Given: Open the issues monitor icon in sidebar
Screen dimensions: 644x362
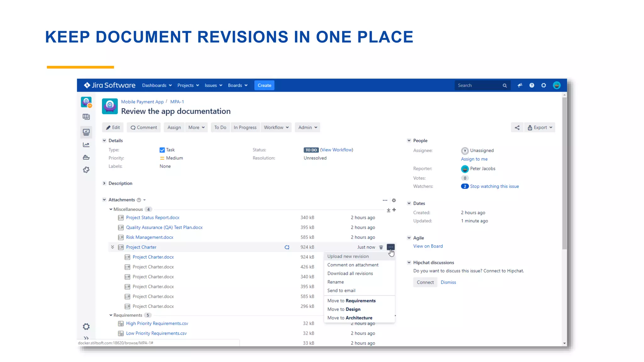Looking at the screenshot, I should tap(86, 132).
